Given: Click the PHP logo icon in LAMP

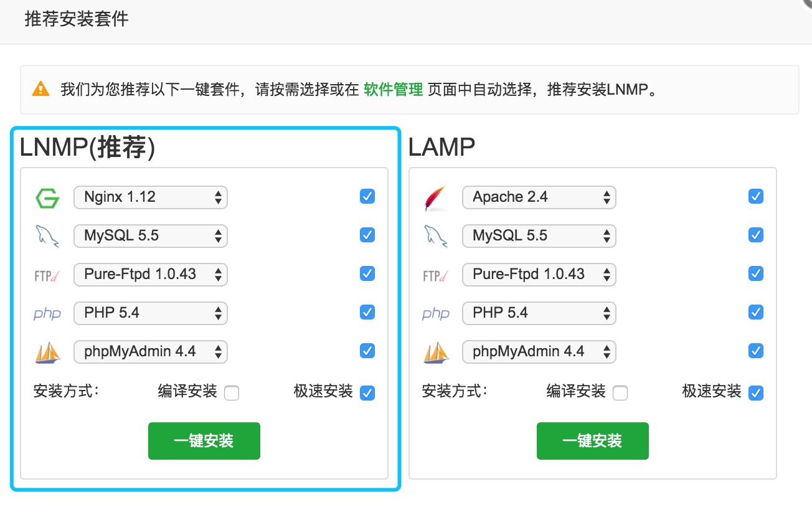Looking at the screenshot, I should pyautogui.click(x=436, y=313).
